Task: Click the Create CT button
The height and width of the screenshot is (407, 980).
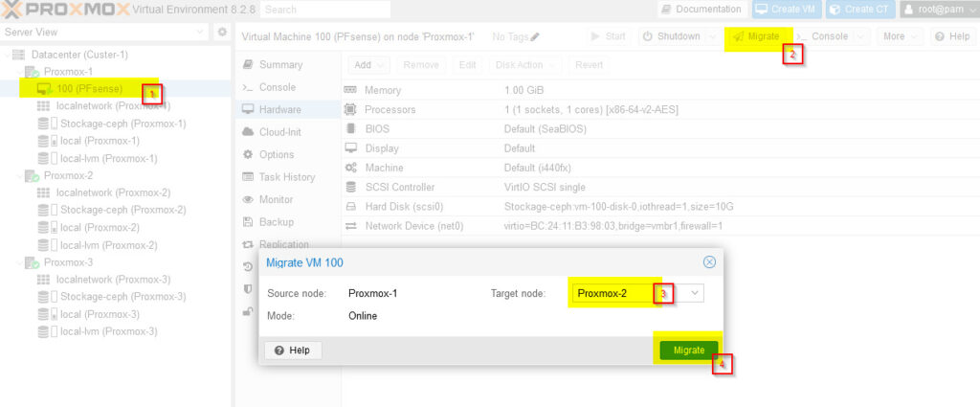Action: tap(860, 10)
